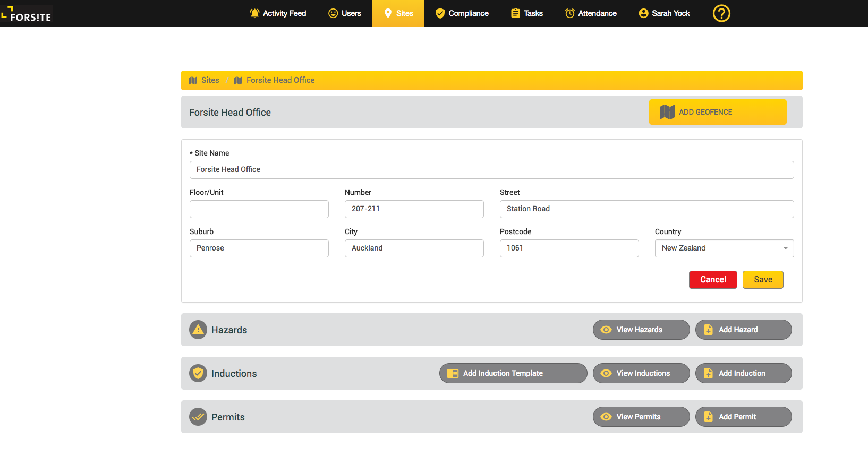View Permits for this site
This screenshot has height=456, width=868.
[x=641, y=417]
